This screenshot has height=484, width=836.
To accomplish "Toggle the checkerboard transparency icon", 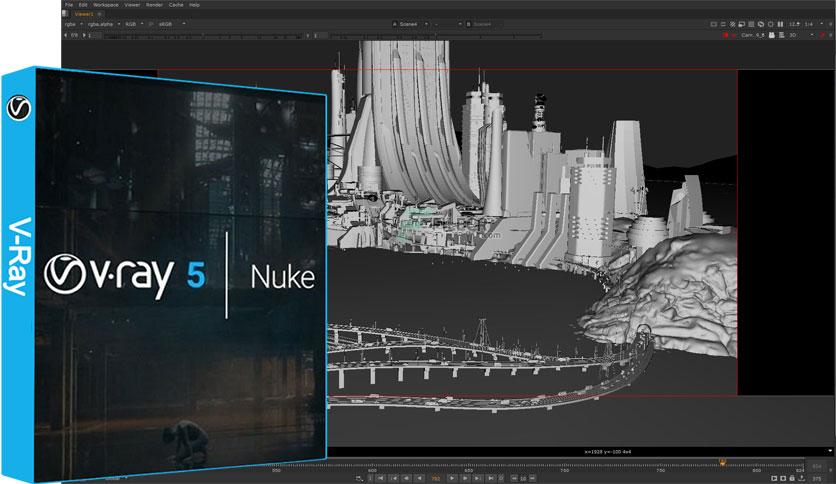I will [x=733, y=25].
